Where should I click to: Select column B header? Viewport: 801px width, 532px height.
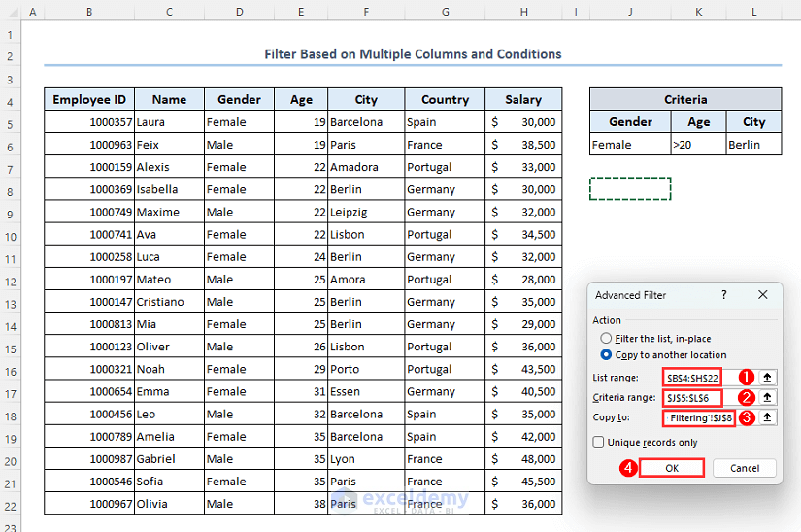coord(89,12)
